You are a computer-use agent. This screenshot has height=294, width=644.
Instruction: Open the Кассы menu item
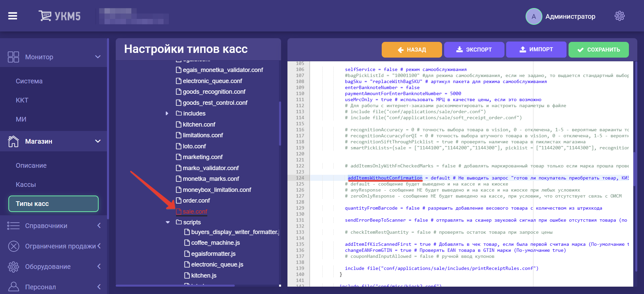click(x=26, y=185)
